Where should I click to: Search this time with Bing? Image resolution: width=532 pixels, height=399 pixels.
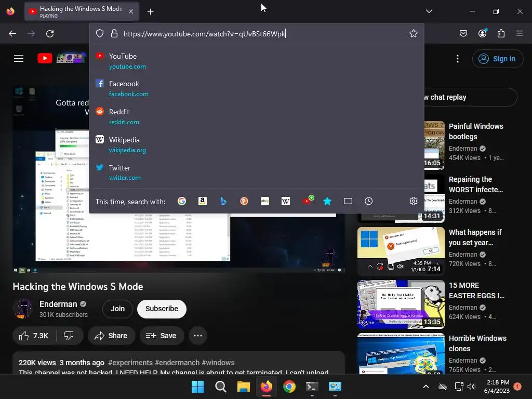pos(223,201)
